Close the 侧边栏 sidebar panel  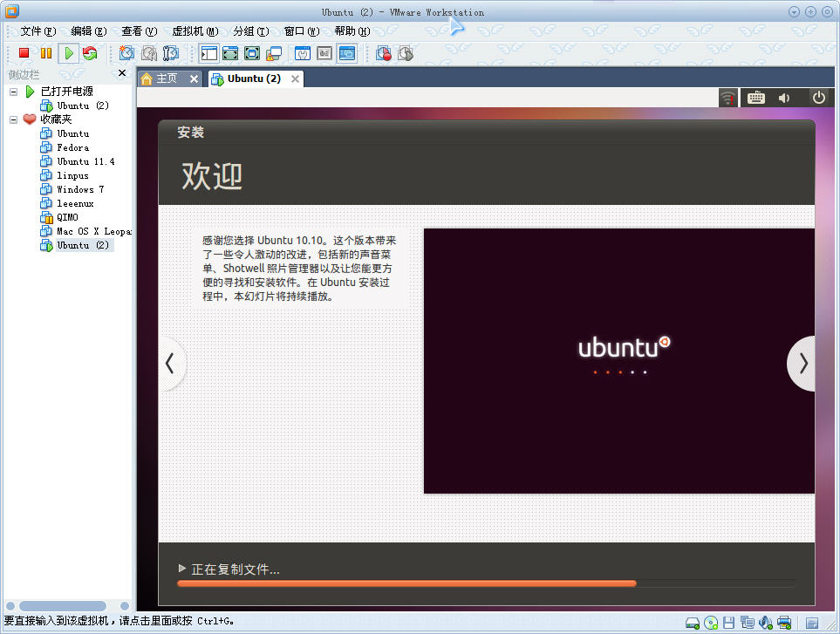pos(122,73)
